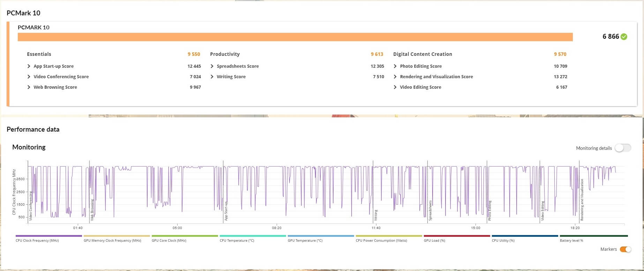Enable the Monitoring details toggle
644x271 pixels.
(x=623, y=148)
